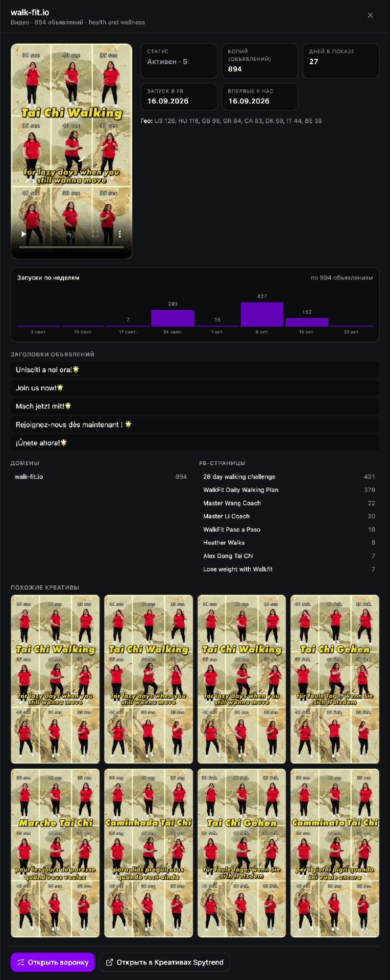Viewport: 390px width, 980px height.
Task: Open the 'Alex Dong Tai Chi' FB page
Action: pos(289,556)
